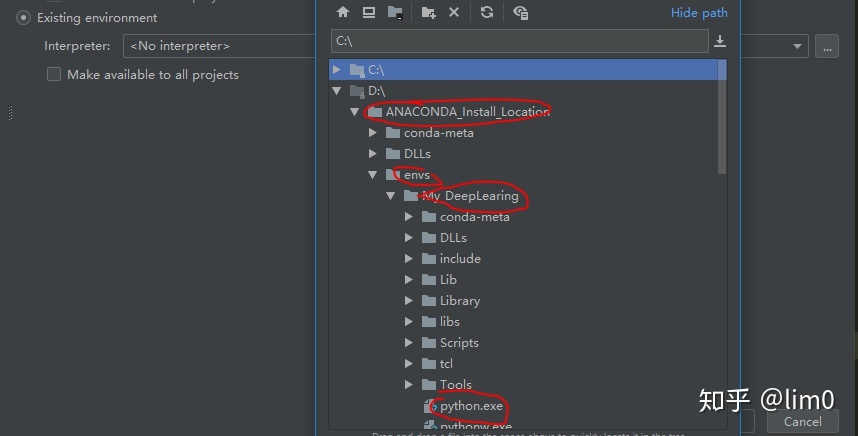
Task: Select the ANACONDA_Install_Location folder
Action: coord(467,112)
